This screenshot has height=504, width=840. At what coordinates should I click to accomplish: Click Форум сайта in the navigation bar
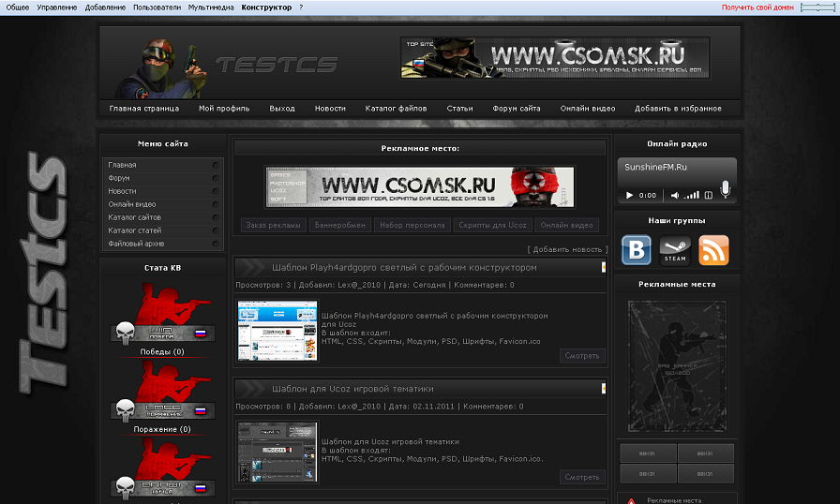[516, 109]
